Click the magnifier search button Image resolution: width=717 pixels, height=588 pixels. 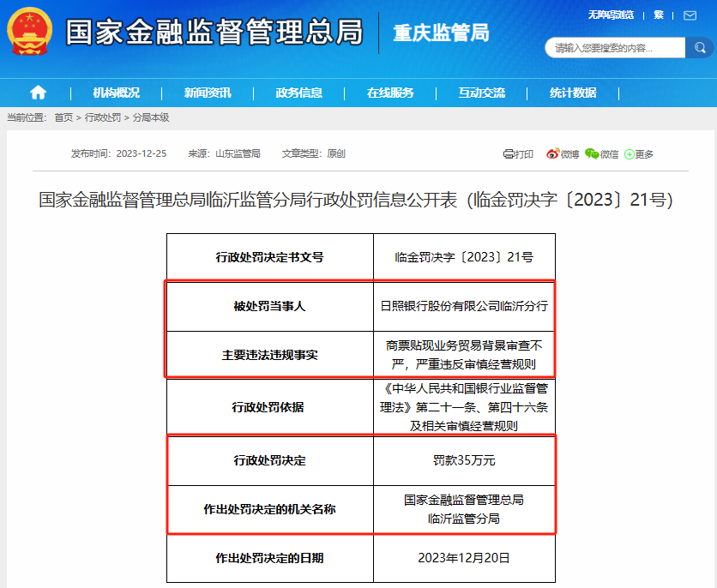[x=699, y=48]
